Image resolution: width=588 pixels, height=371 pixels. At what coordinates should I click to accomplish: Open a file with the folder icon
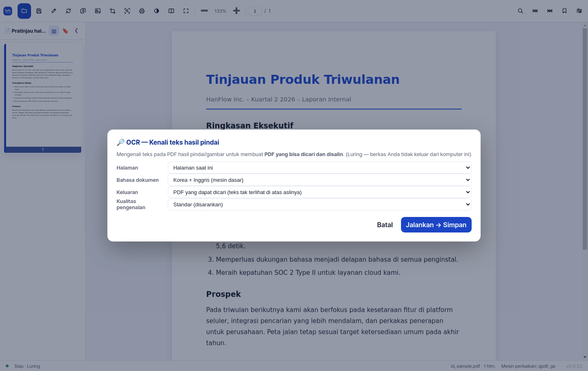point(24,11)
